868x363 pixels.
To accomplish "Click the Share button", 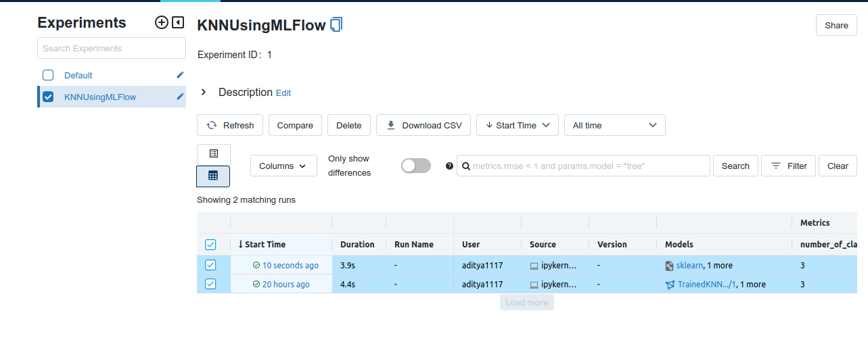I will pos(836,26).
